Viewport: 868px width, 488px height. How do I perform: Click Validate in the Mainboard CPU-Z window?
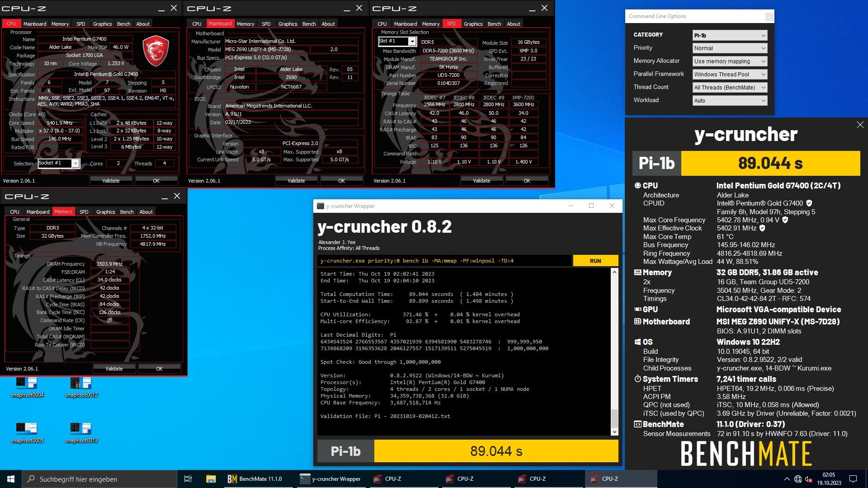tap(296, 181)
